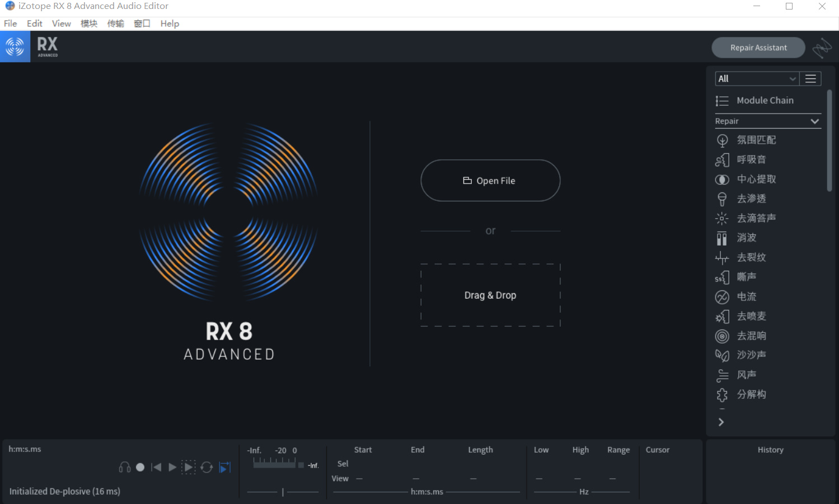The height and width of the screenshot is (504, 839).
Task: Click the High frequency label
Action: point(580,450)
